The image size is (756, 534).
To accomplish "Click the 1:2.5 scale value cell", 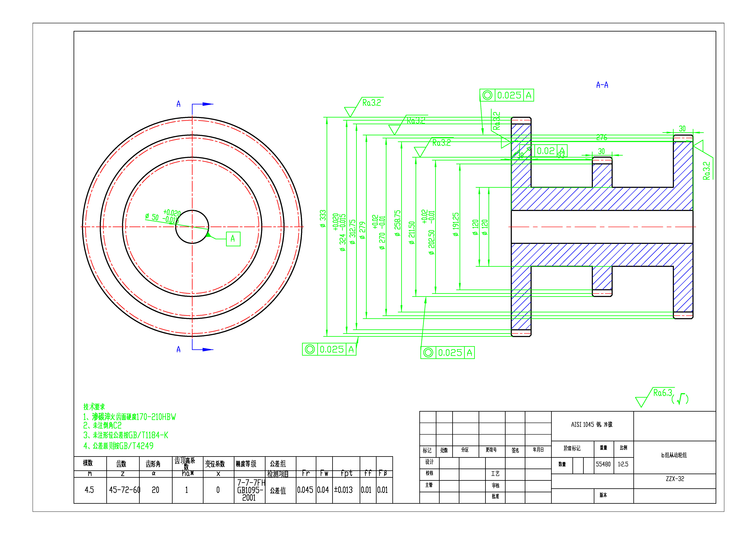I will (x=623, y=464).
